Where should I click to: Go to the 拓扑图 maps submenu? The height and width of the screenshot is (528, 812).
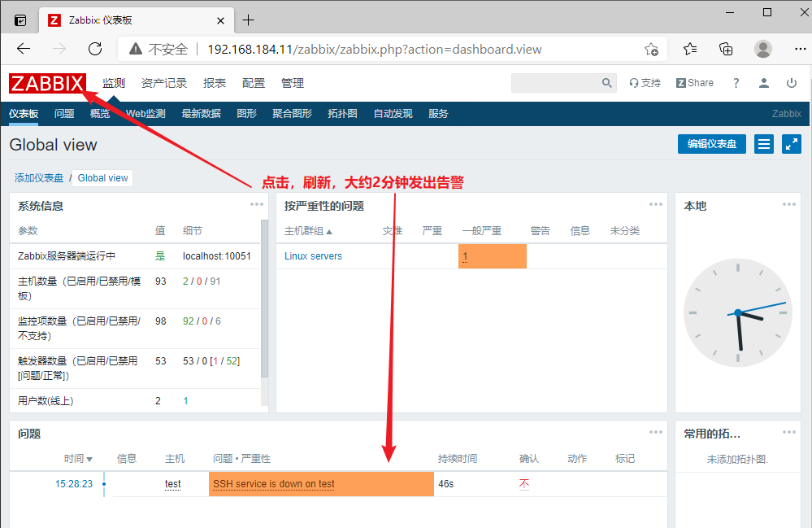[x=342, y=113]
